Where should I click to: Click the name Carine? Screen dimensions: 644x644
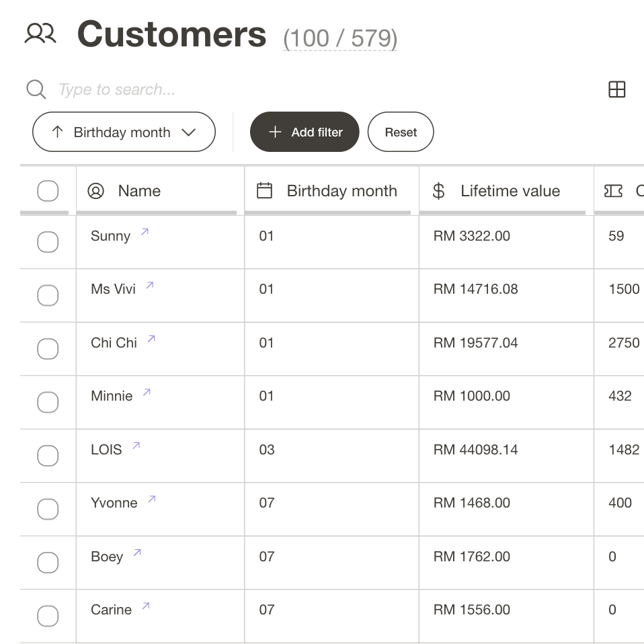click(x=112, y=610)
